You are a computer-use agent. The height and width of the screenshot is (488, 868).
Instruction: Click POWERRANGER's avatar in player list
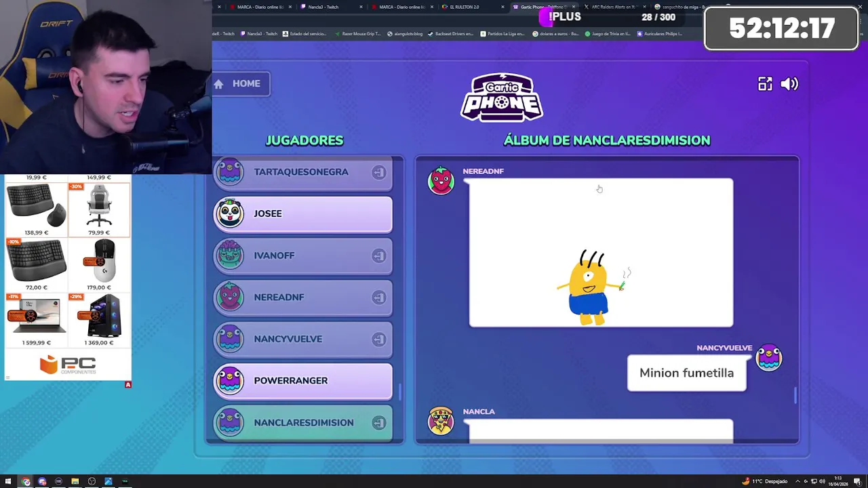click(x=230, y=381)
